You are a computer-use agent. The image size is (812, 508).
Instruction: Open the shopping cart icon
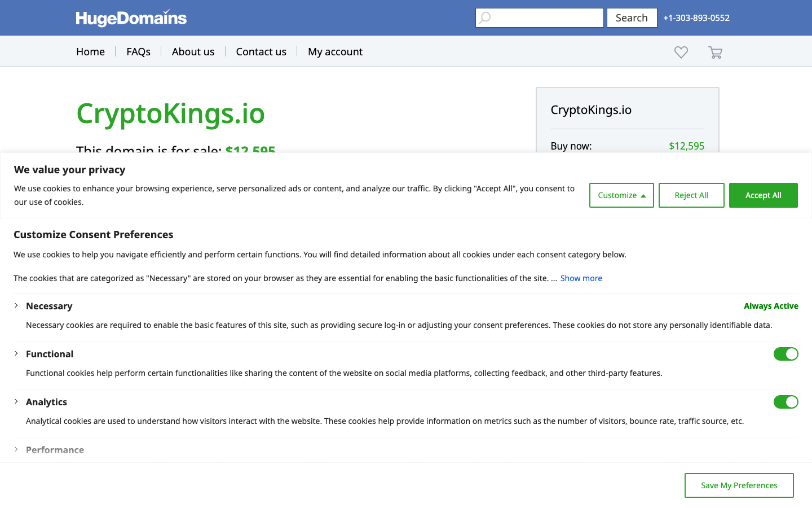click(x=715, y=52)
